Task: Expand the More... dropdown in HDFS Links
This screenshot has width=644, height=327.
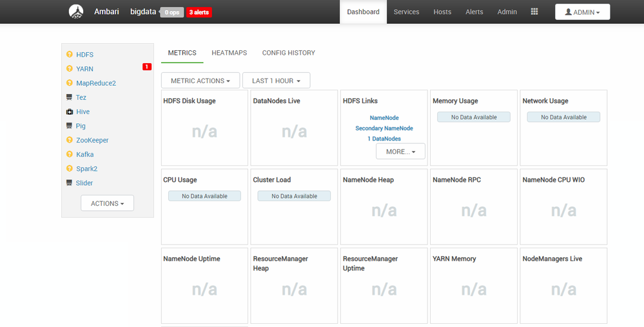Action: (400, 151)
